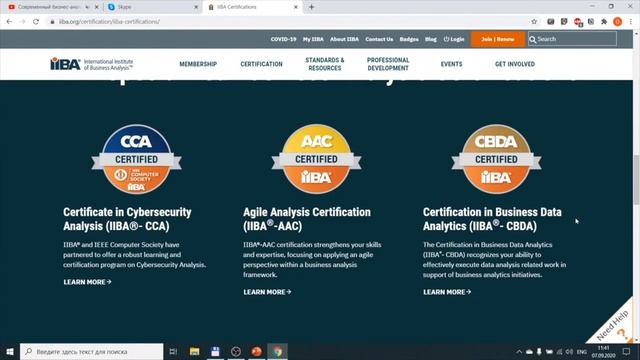Open the Windows notification center

(627, 352)
